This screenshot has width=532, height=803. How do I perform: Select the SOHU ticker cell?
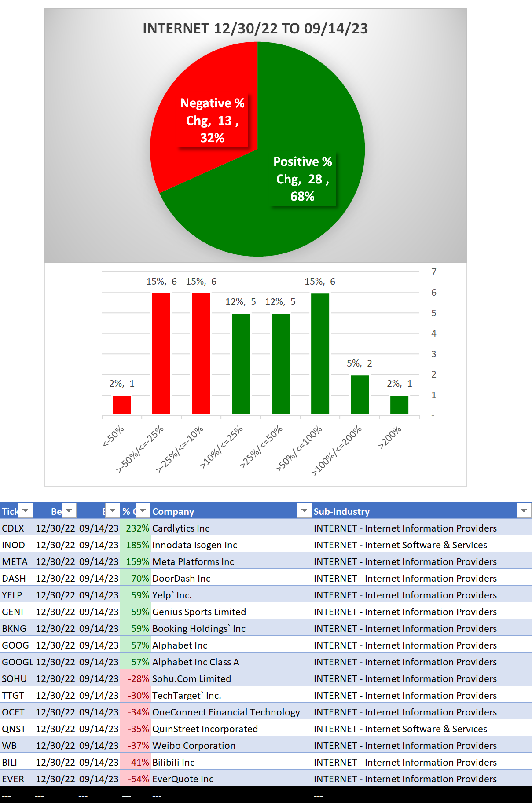click(x=17, y=678)
